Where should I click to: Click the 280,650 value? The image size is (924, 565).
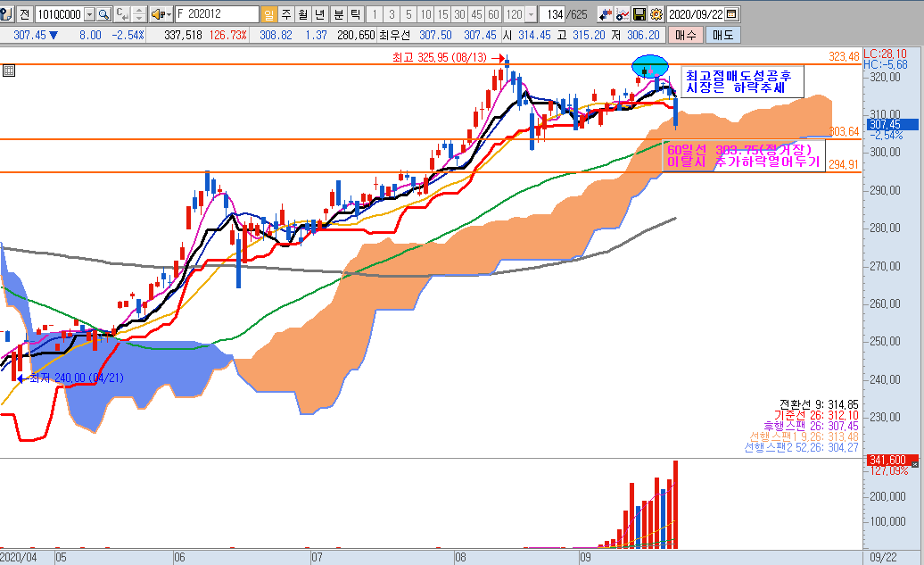pyautogui.click(x=356, y=36)
